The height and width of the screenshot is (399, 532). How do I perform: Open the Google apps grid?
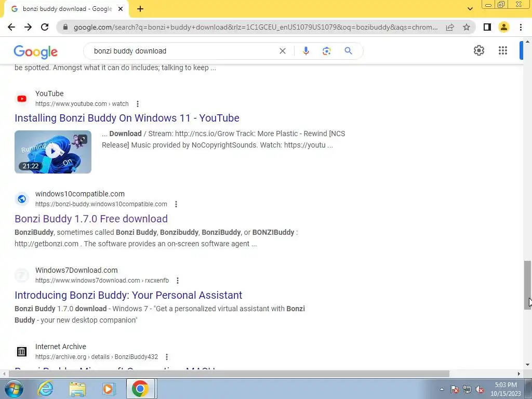503,50
